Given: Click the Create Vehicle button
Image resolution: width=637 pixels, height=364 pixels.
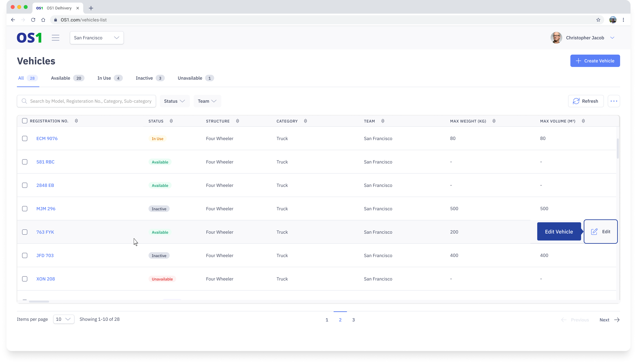Looking at the screenshot, I should 595,61.
